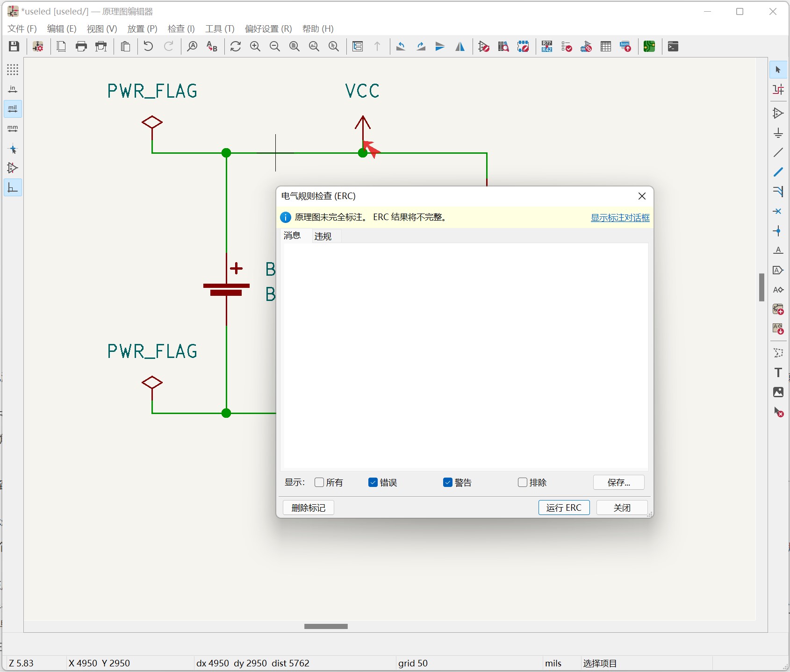Open the 偏好设置 (R) menu
Screen dimensions: 790x672
tap(268, 29)
